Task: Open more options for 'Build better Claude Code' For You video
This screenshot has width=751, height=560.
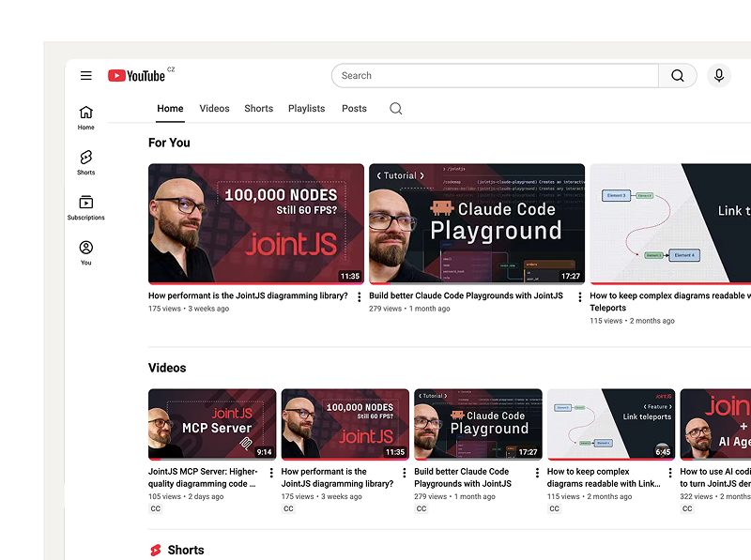Action: pyautogui.click(x=580, y=297)
